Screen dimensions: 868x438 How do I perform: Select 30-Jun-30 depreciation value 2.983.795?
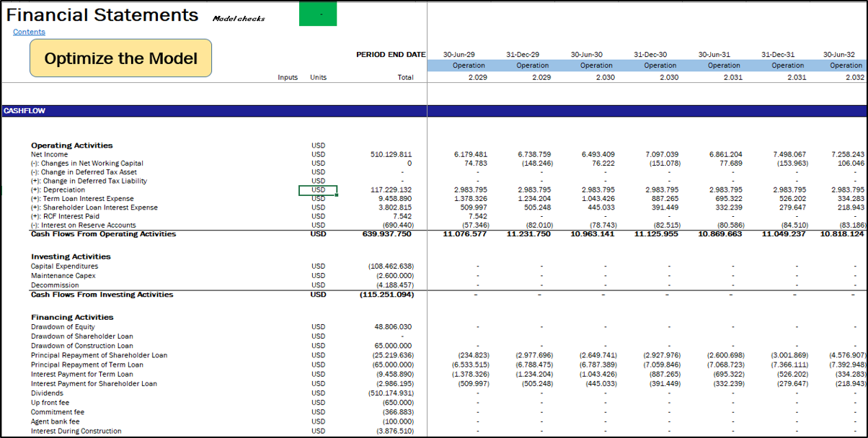point(598,190)
